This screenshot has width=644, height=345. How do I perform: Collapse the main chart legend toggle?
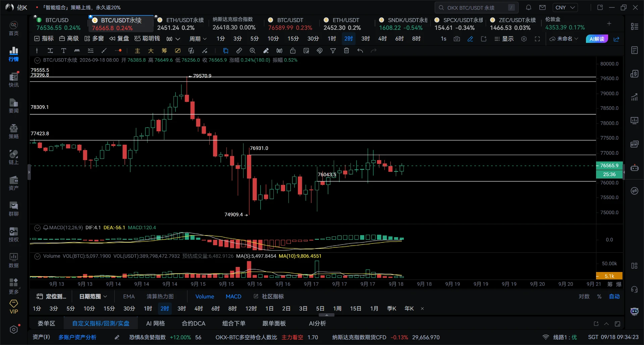coord(38,60)
